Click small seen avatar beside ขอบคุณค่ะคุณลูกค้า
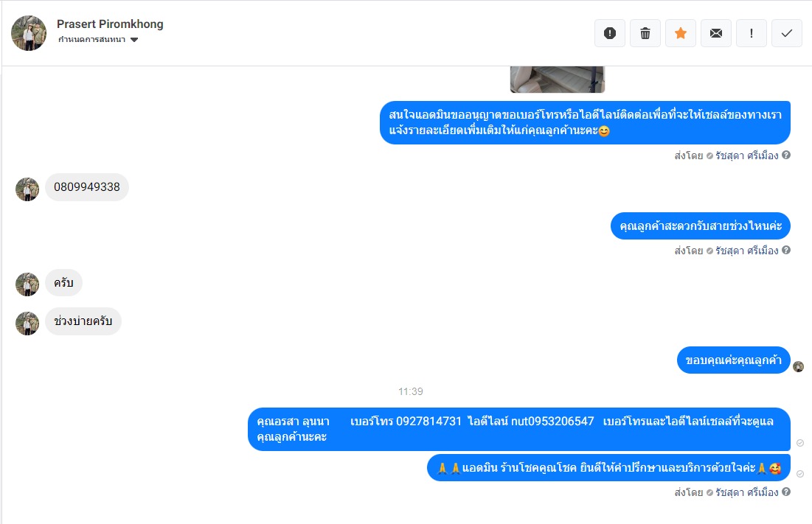 click(x=799, y=366)
